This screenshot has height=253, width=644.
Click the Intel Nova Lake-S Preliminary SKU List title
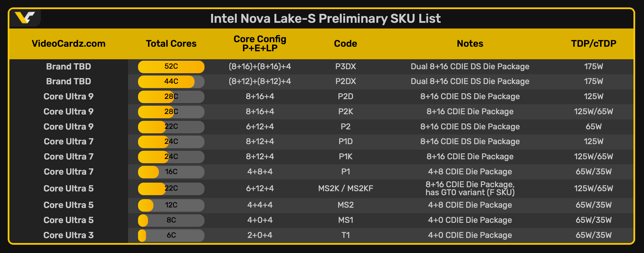click(x=325, y=19)
